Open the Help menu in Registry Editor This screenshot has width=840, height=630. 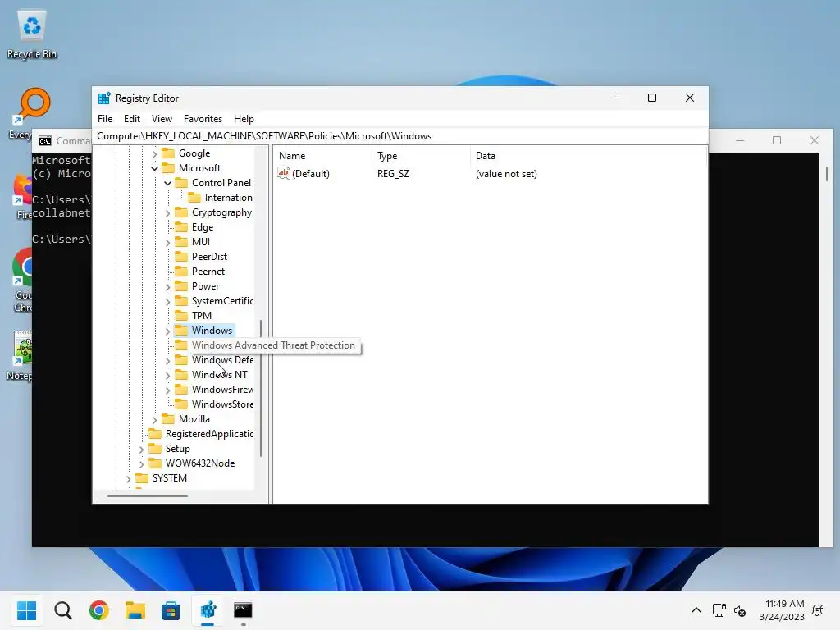pyautogui.click(x=244, y=119)
